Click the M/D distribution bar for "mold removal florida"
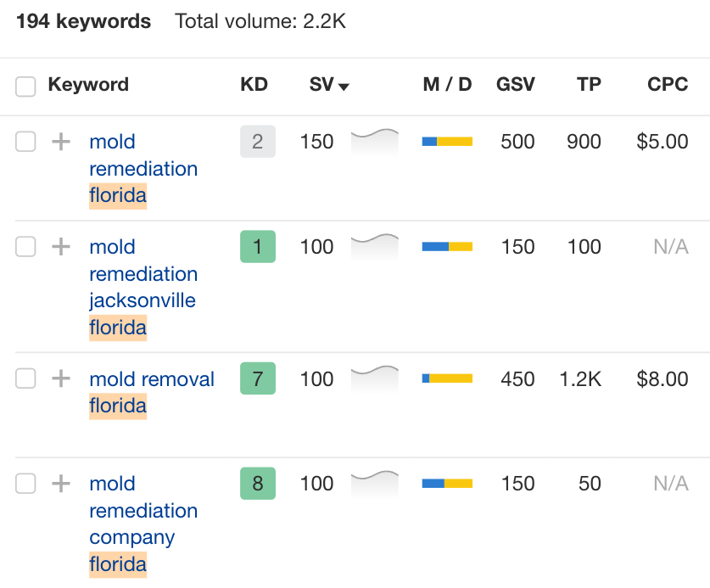 (x=447, y=379)
